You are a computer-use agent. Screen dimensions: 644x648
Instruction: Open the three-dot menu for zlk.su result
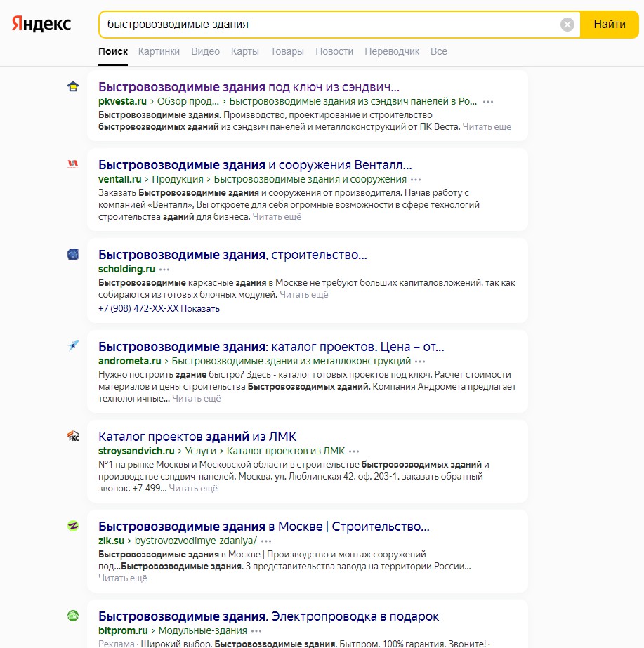click(266, 541)
